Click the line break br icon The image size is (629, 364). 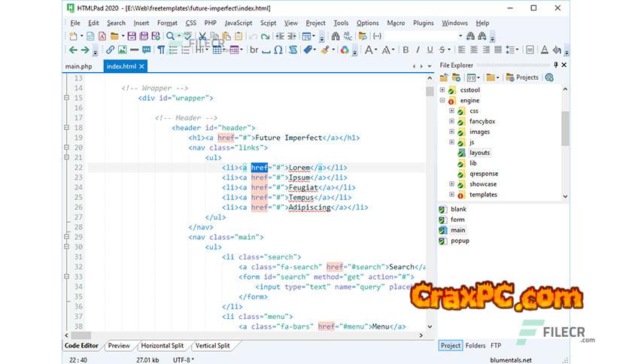[254, 50]
